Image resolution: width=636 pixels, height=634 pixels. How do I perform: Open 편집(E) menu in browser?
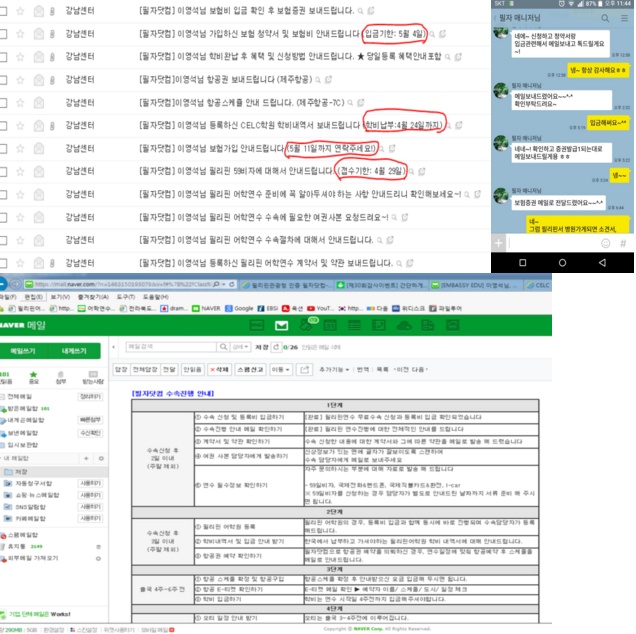34,297
